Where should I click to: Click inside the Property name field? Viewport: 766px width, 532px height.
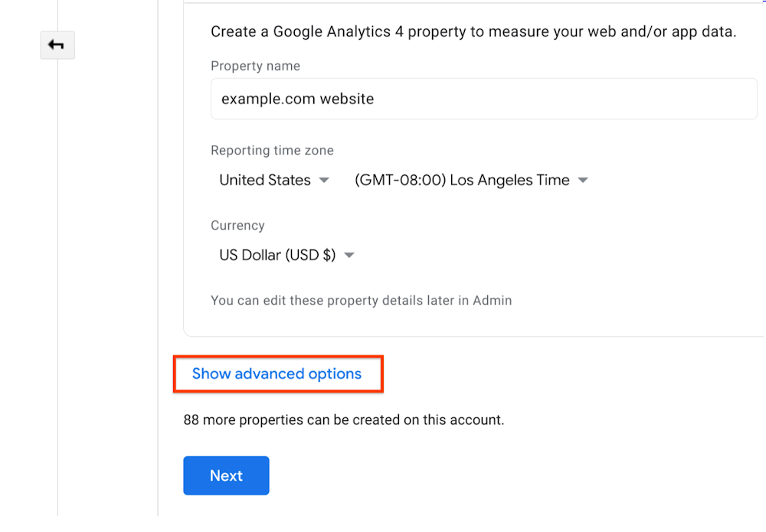[483, 99]
